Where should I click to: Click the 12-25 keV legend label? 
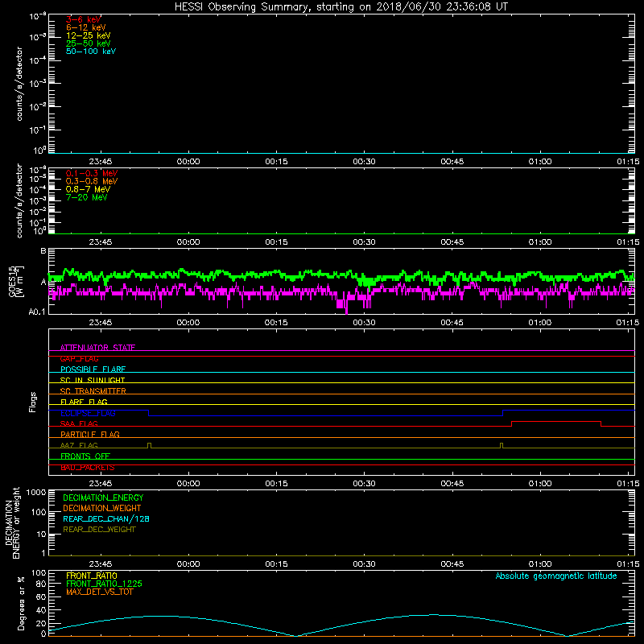pyautogui.click(x=89, y=35)
